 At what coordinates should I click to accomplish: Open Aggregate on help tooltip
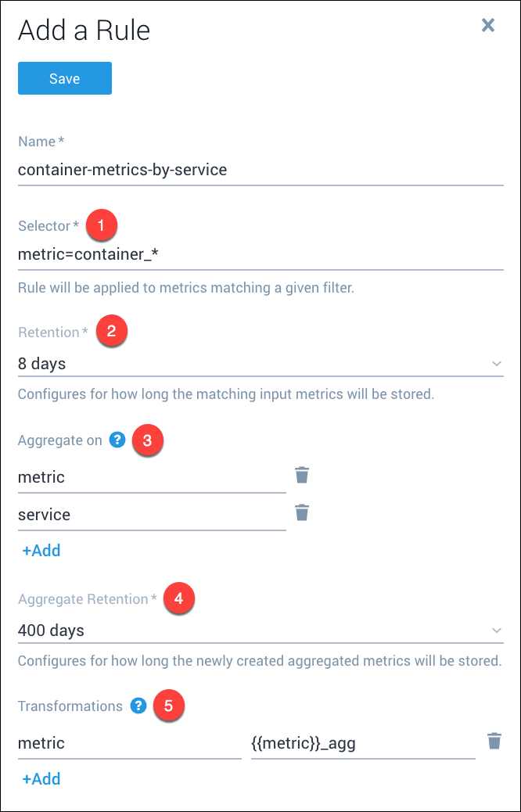117,440
